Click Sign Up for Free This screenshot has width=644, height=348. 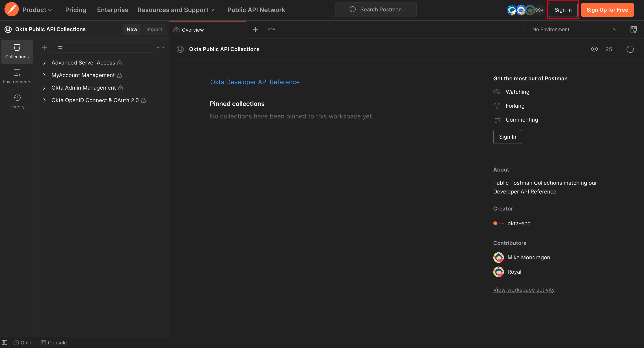607,10
